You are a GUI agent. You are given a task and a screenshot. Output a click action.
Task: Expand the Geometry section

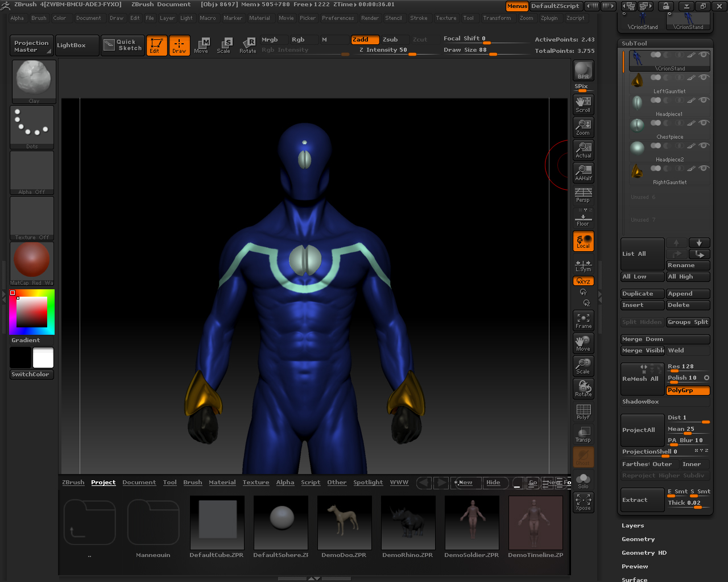(x=638, y=539)
